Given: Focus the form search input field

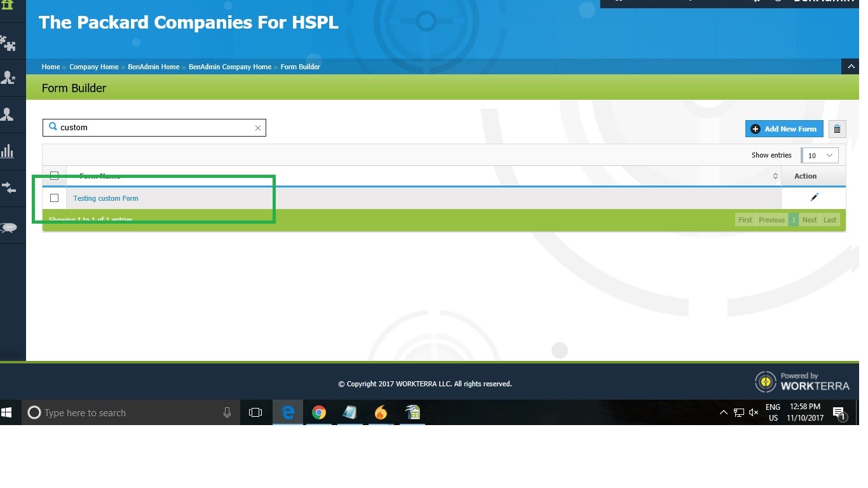Looking at the screenshot, I should [154, 128].
